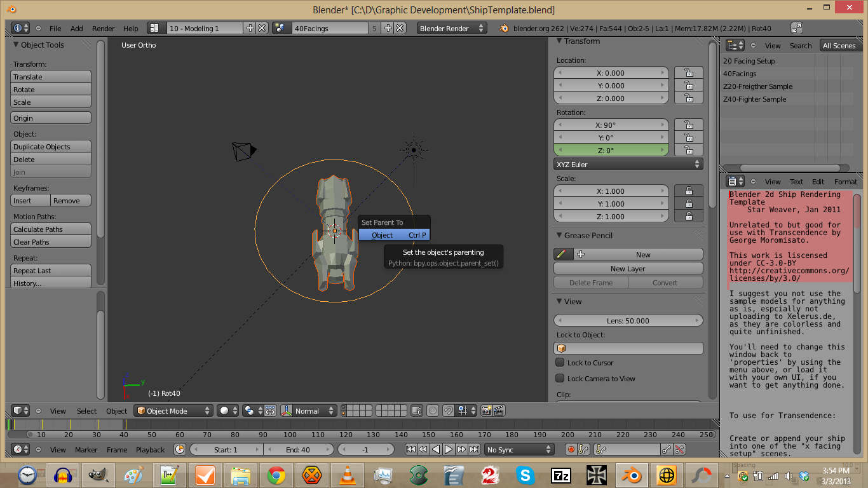Open the File menu
Viewport: 868px width, 488px height.
tap(55, 29)
